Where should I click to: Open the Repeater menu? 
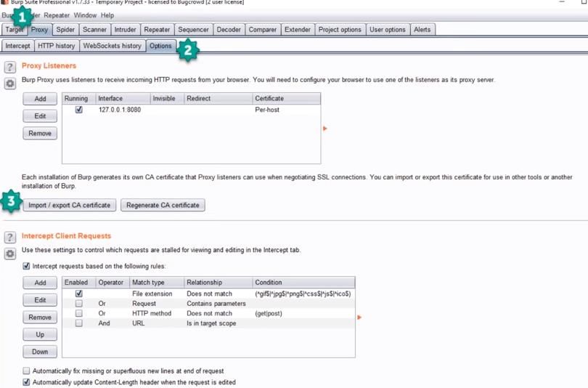click(57, 15)
